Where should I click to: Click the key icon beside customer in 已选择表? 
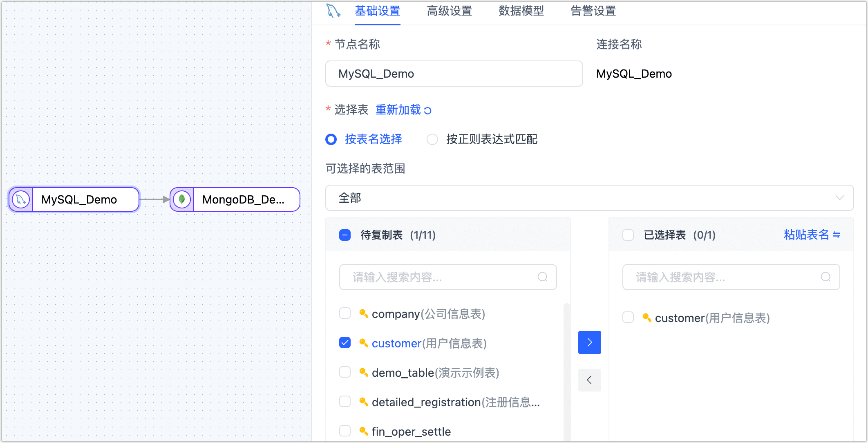click(x=647, y=318)
